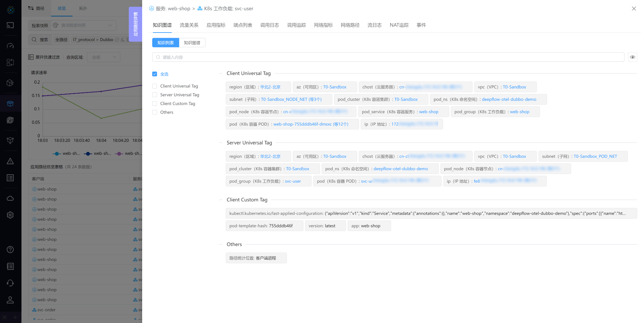Check the Client Universal Tag checkbox
The width and height of the screenshot is (644, 323).
tap(155, 86)
